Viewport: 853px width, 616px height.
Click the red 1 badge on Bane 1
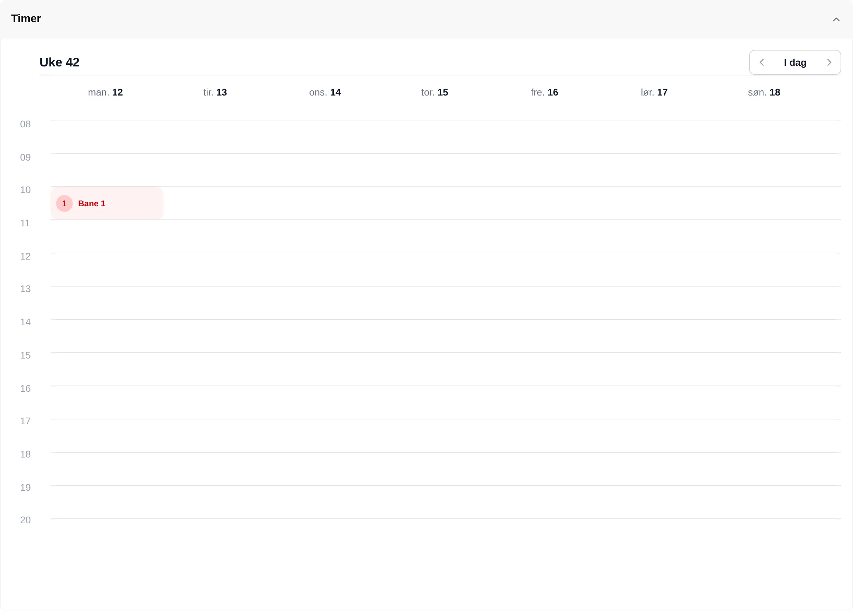pyautogui.click(x=64, y=203)
